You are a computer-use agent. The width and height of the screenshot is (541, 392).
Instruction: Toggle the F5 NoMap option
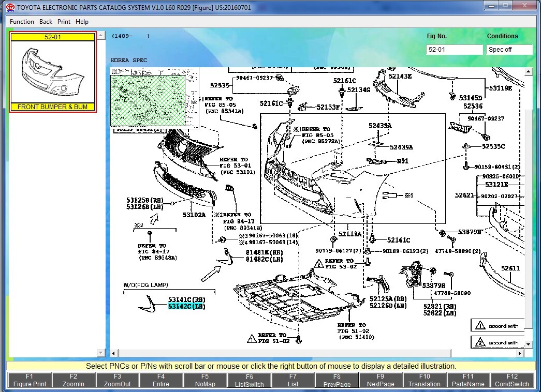coord(205,380)
